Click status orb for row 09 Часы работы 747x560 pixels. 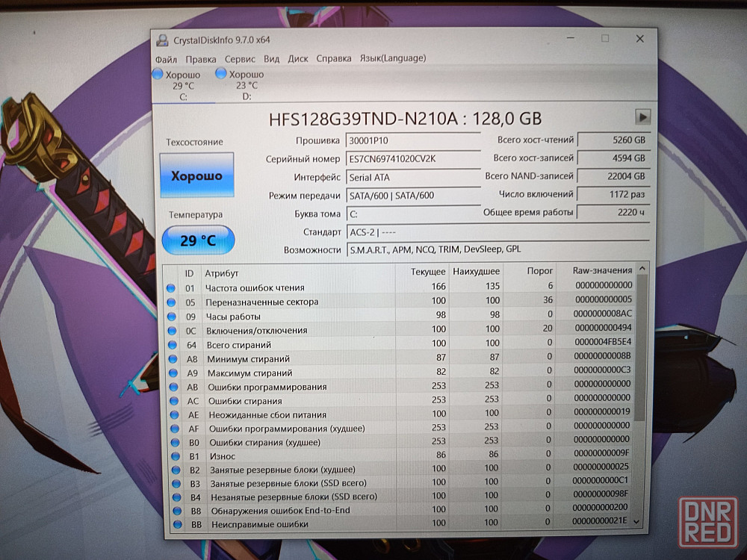(x=171, y=317)
